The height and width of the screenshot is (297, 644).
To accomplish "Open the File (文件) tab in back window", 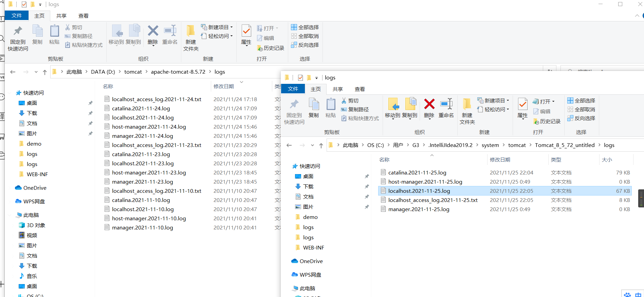I will coord(17,16).
